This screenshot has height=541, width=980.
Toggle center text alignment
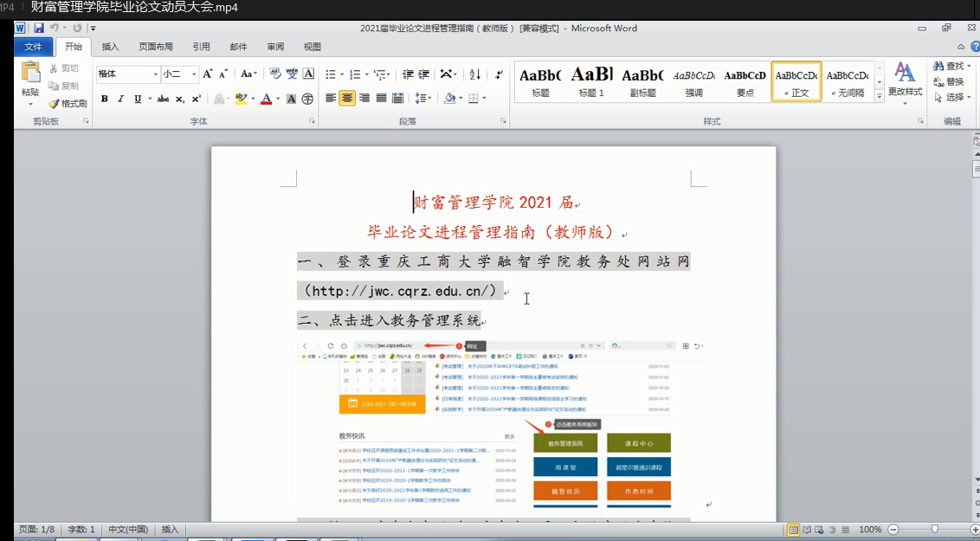[x=347, y=99]
